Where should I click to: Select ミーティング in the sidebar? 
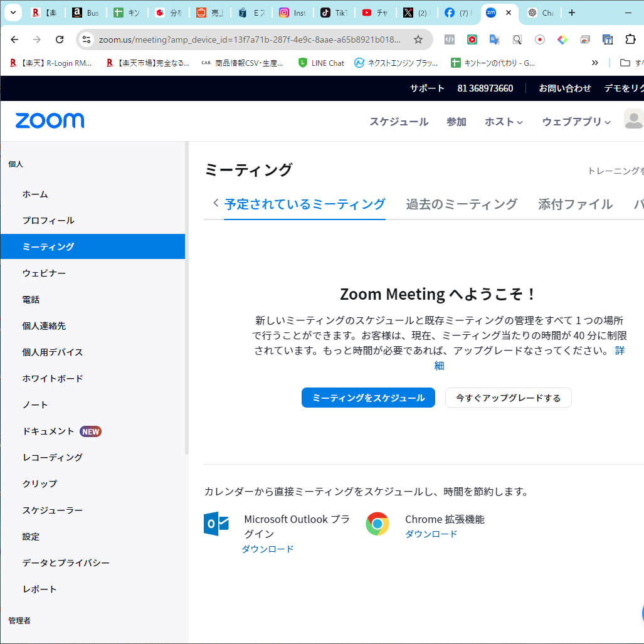[x=93, y=247]
